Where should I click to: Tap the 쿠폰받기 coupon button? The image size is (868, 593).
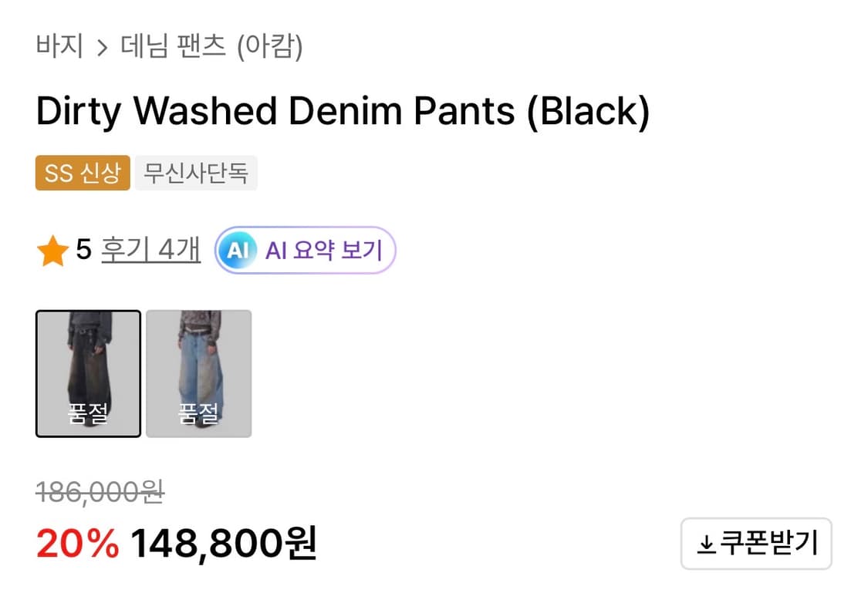[756, 544]
